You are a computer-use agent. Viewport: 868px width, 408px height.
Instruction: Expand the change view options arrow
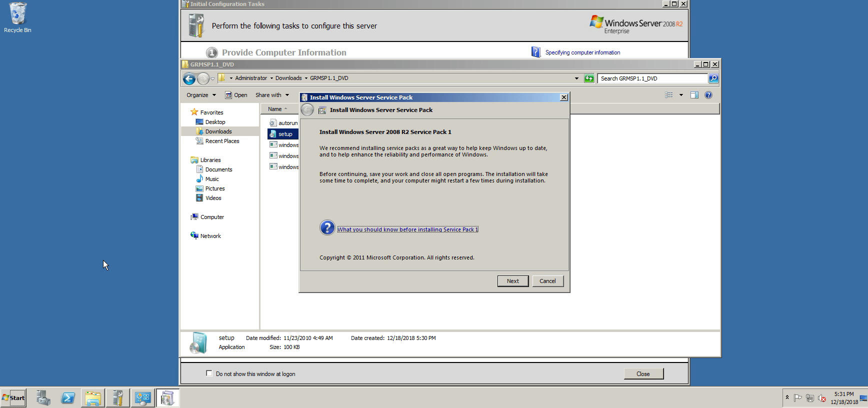point(681,95)
